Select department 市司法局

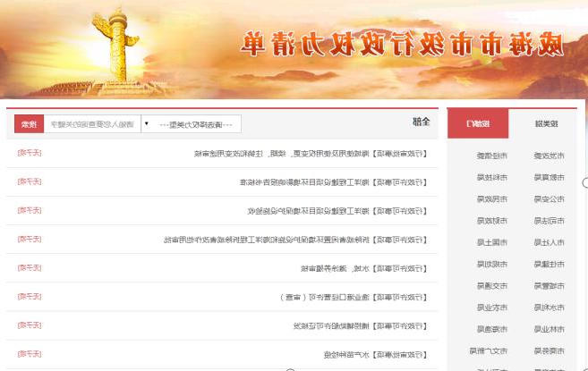[x=549, y=221]
